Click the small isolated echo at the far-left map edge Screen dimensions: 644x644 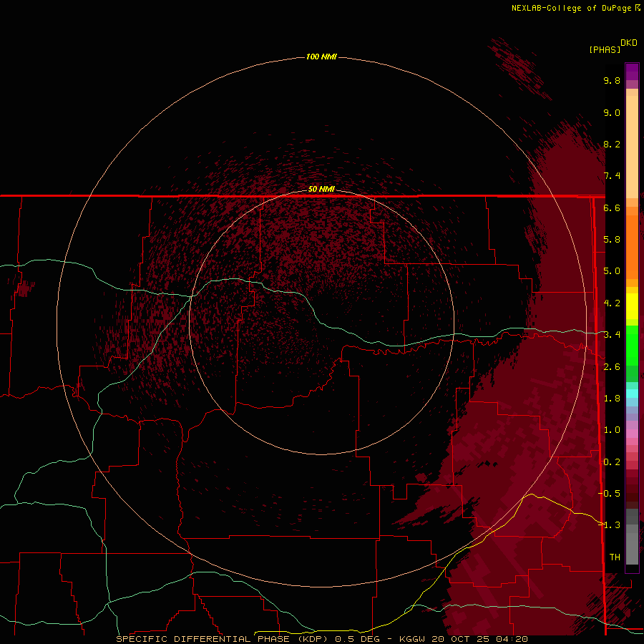click(24, 288)
